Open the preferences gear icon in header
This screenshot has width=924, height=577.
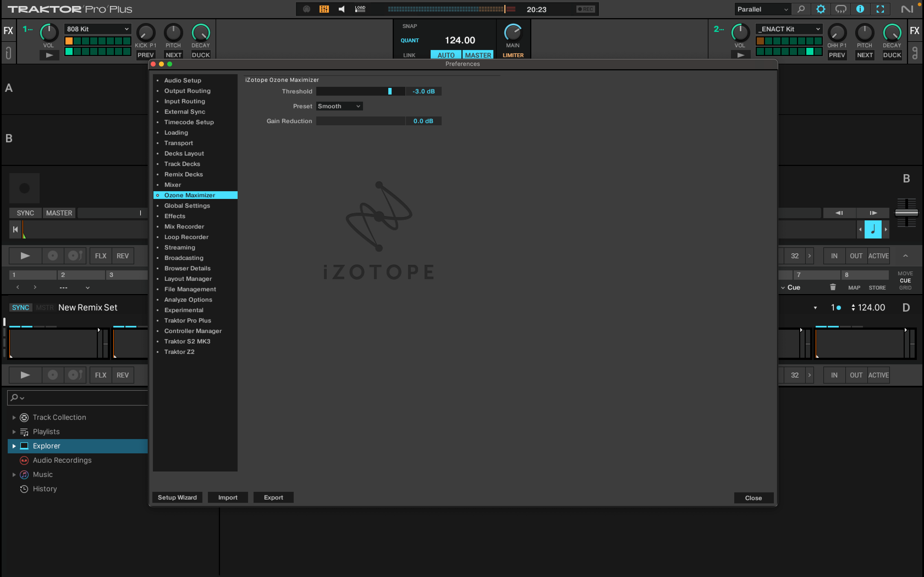(821, 9)
